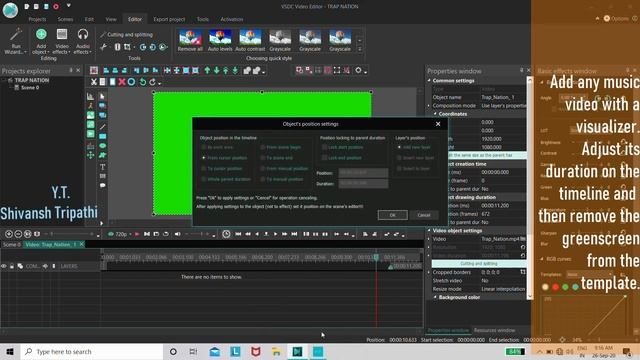Collapse the Background color section
This screenshot has width=640, height=360.
point(435,297)
